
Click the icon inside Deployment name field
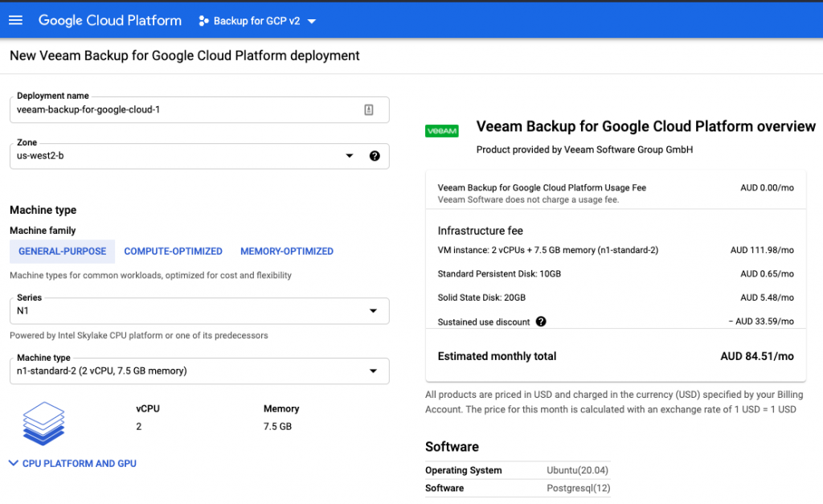pyautogui.click(x=368, y=110)
